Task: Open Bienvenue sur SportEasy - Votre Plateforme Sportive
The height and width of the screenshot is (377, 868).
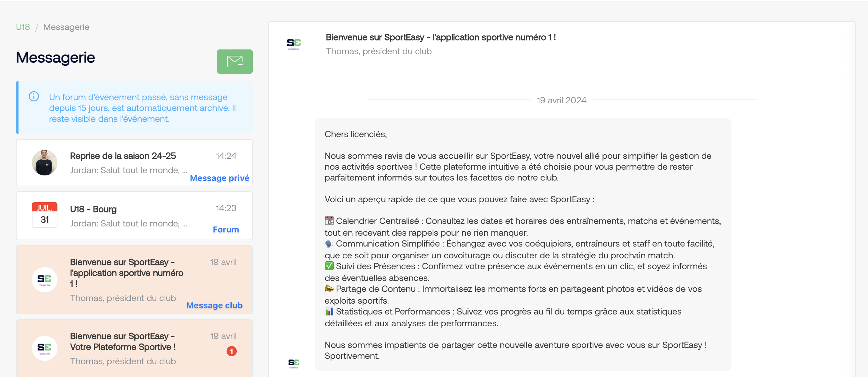Action: (x=134, y=348)
